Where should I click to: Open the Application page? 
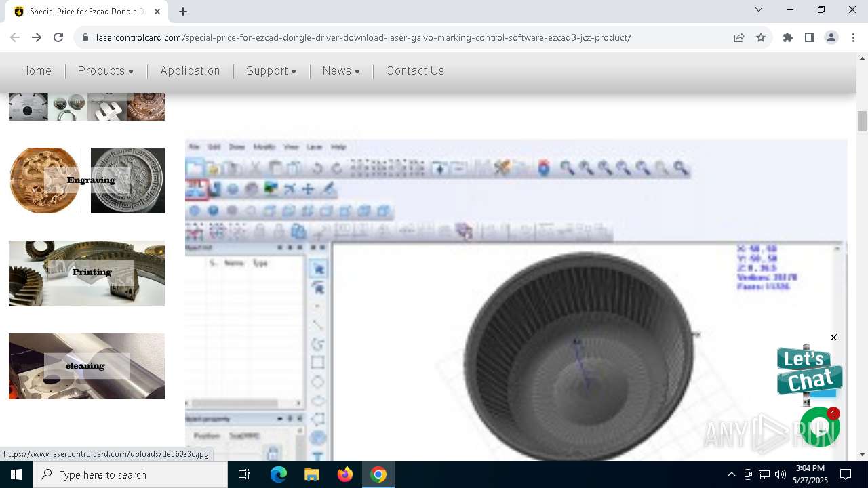[190, 70]
